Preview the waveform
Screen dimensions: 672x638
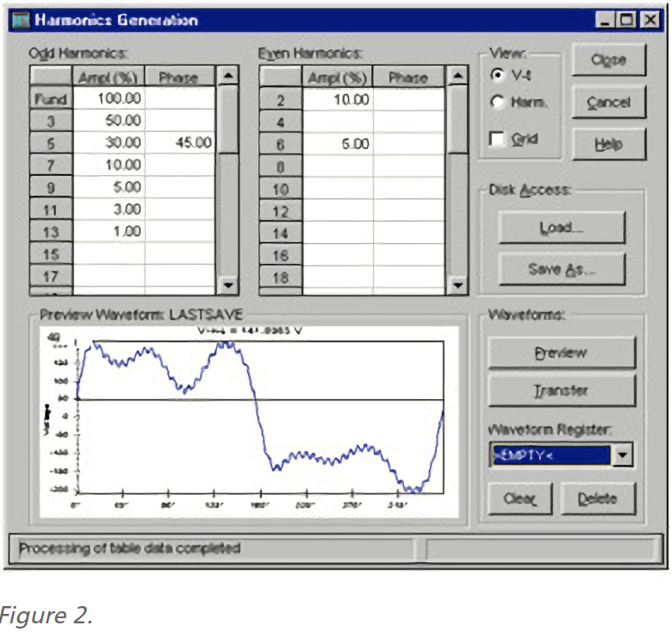[x=561, y=353]
